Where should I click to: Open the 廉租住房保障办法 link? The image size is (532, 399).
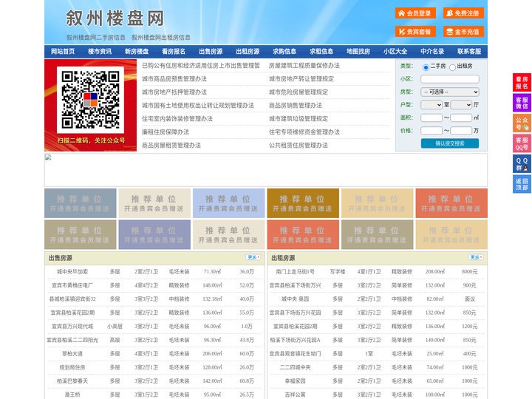tap(166, 132)
